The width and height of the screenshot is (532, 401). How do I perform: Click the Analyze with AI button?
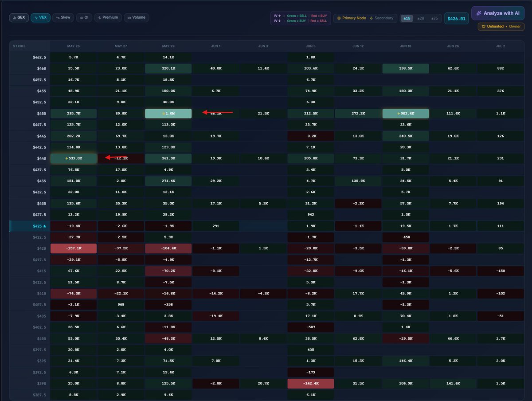(x=497, y=13)
